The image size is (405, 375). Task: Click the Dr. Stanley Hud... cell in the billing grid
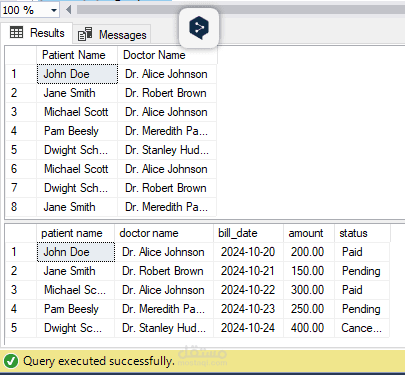(x=164, y=328)
